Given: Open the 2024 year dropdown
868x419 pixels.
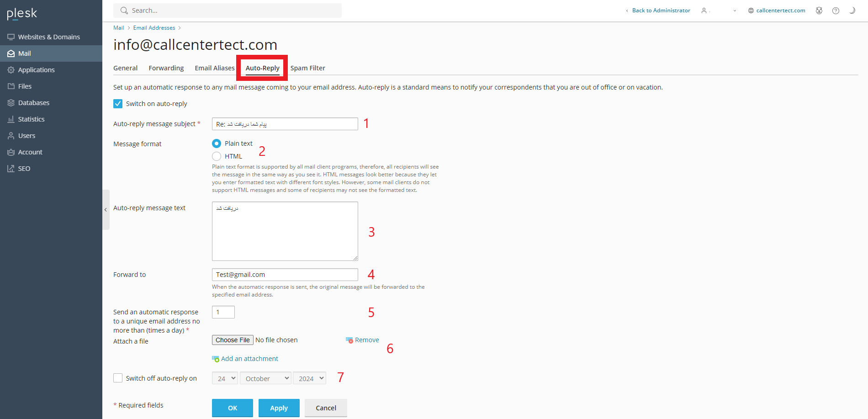Looking at the screenshot, I should click(x=309, y=378).
